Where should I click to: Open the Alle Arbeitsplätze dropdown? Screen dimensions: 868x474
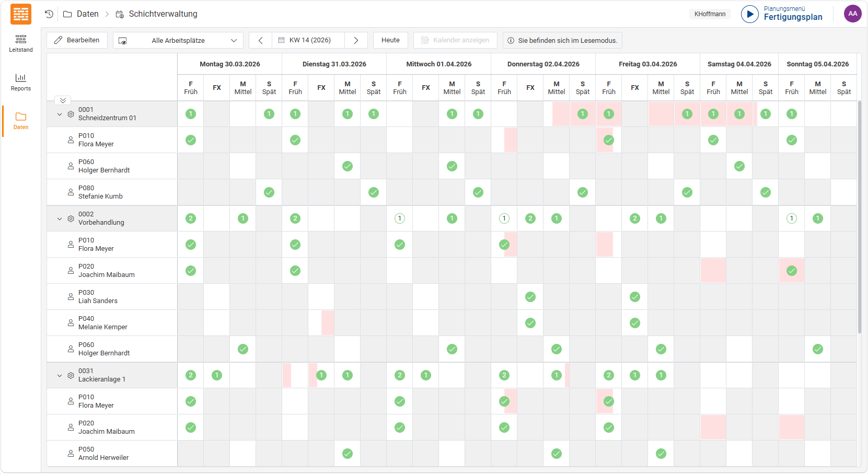pos(178,40)
